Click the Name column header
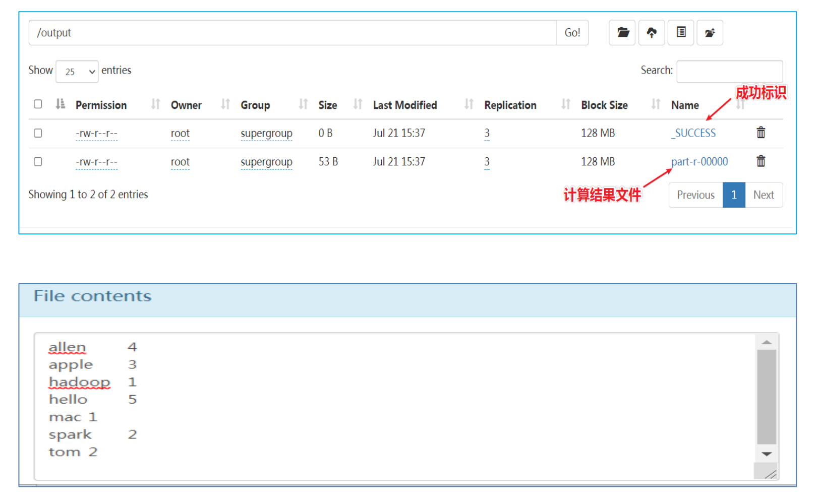The height and width of the screenshot is (504, 820). click(685, 105)
